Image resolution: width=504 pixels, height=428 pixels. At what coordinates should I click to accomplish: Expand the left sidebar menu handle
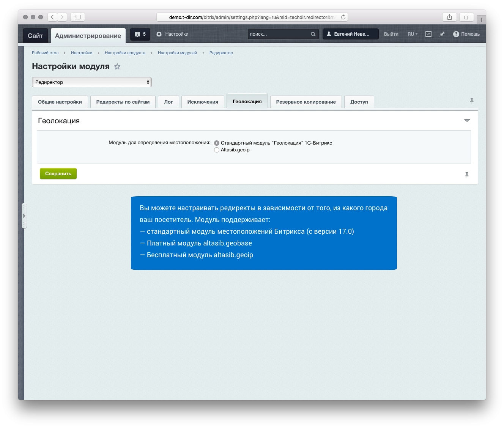tap(24, 216)
